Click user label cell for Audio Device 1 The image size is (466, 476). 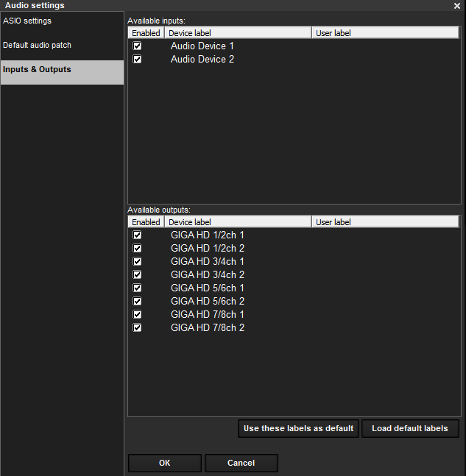(x=385, y=46)
